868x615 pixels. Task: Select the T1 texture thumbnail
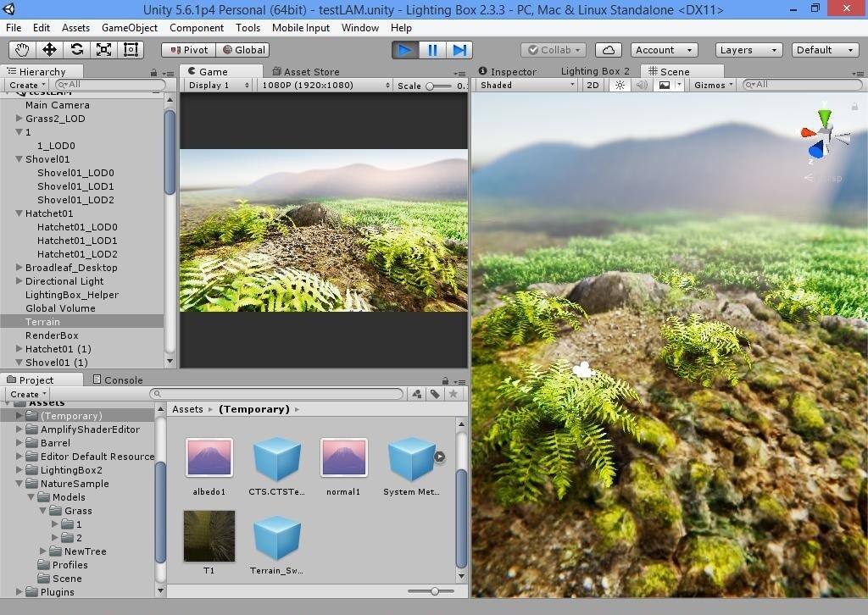coord(209,536)
